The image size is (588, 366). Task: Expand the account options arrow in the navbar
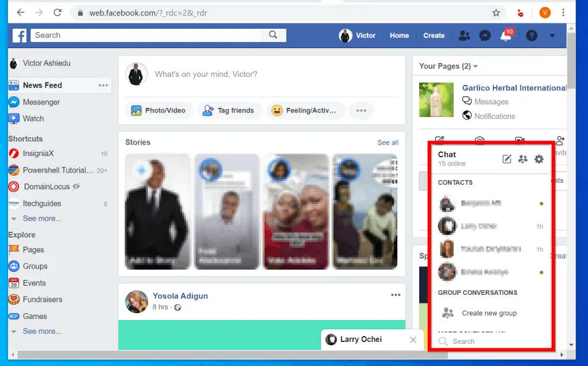pos(552,36)
